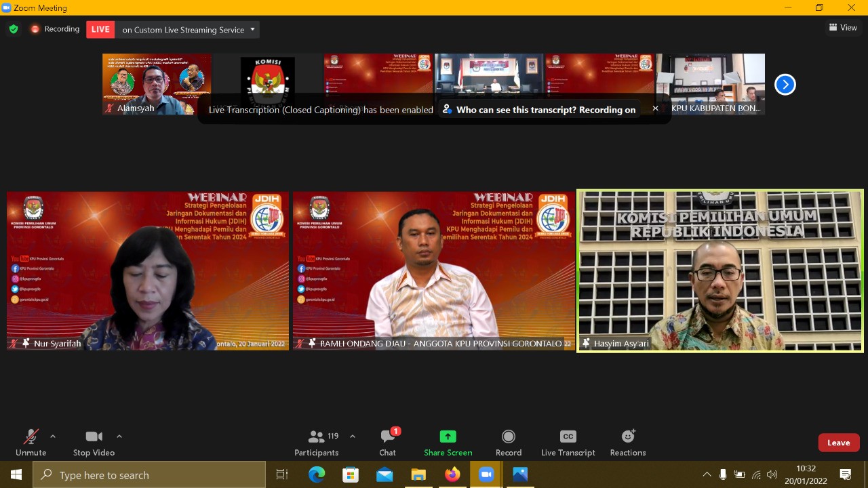Dismiss the live transcription notification
Screen dimensions: 868x488
coord(655,108)
